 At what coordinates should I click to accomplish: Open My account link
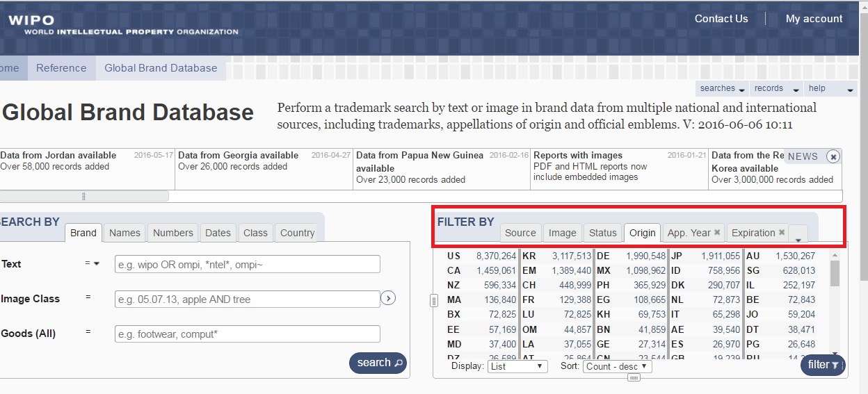[814, 19]
